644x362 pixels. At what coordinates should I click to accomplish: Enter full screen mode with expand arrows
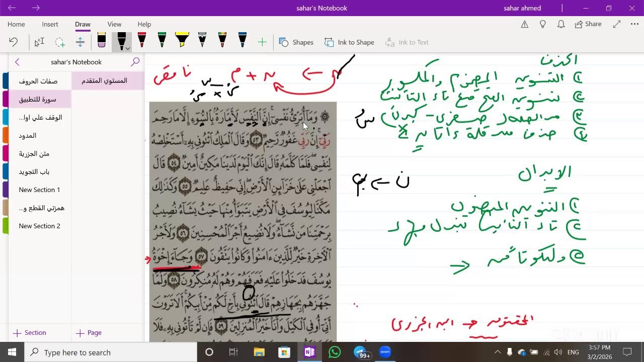(x=617, y=24)
